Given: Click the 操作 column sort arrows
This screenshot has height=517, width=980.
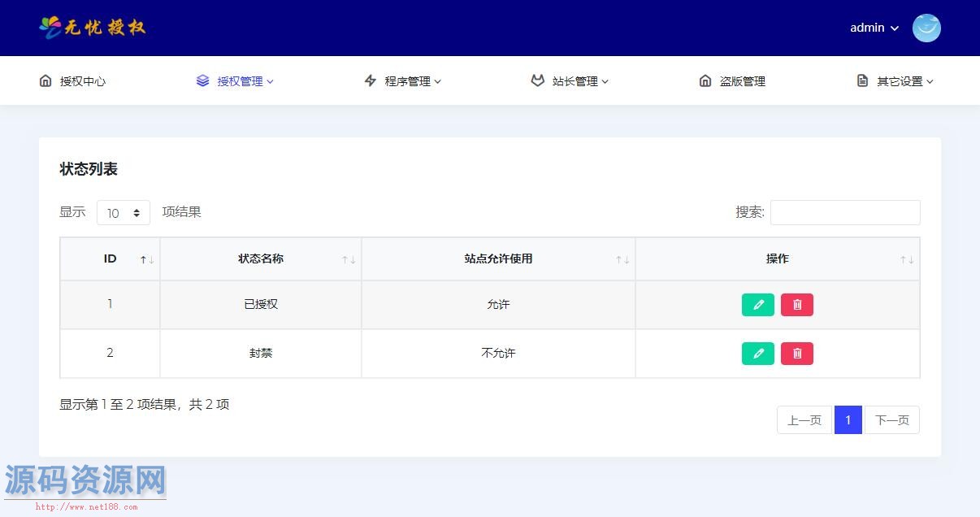Looking at the screenshot, I should click(x=907, y=259).
